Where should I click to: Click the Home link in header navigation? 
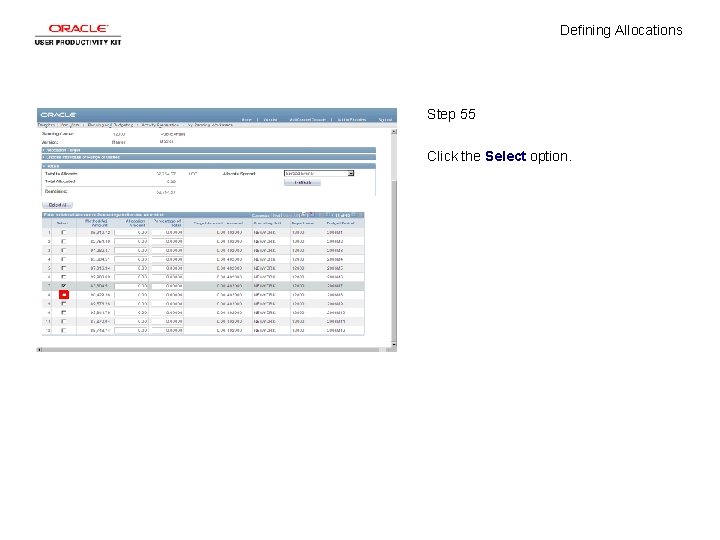(x=247, y=120)
